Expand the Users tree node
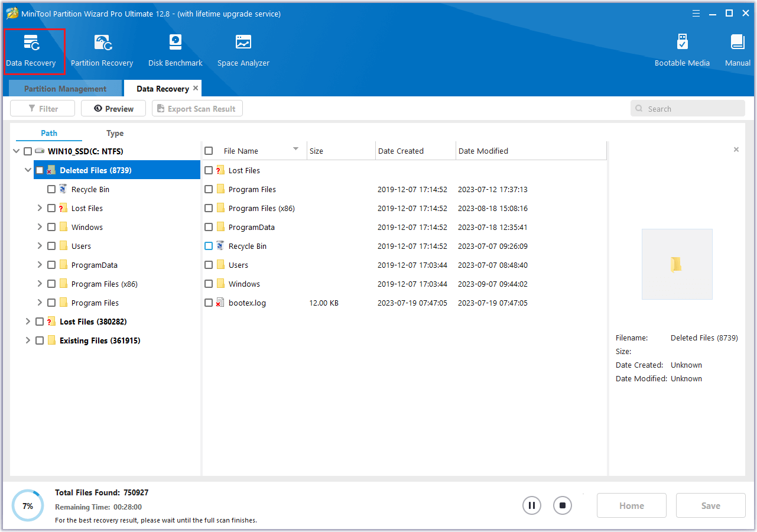 40,246
